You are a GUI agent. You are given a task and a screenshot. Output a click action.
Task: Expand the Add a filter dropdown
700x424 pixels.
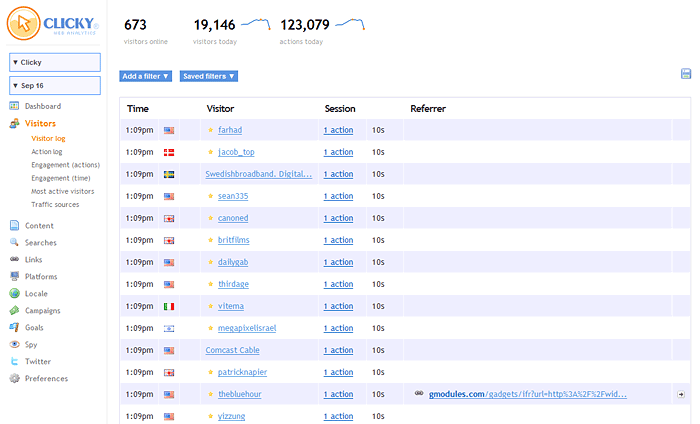(146, 76)
